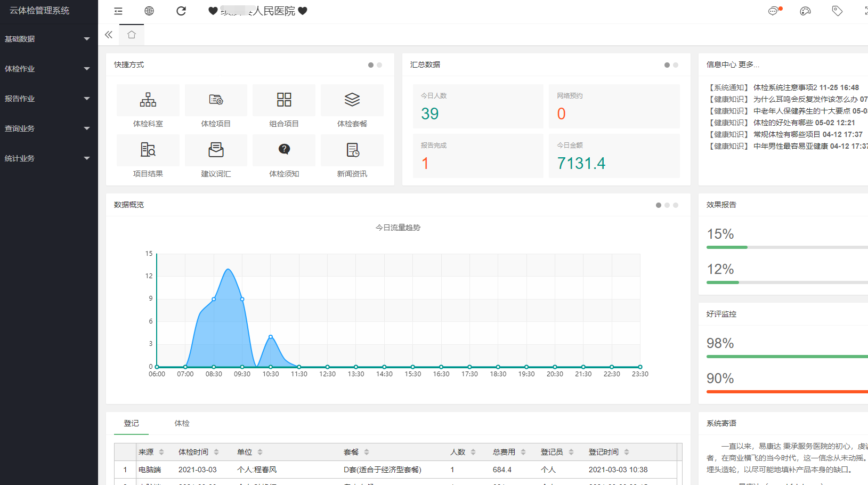Switch to the 体检 tab
Screen dimensions: 868x485
pos(182,423)
